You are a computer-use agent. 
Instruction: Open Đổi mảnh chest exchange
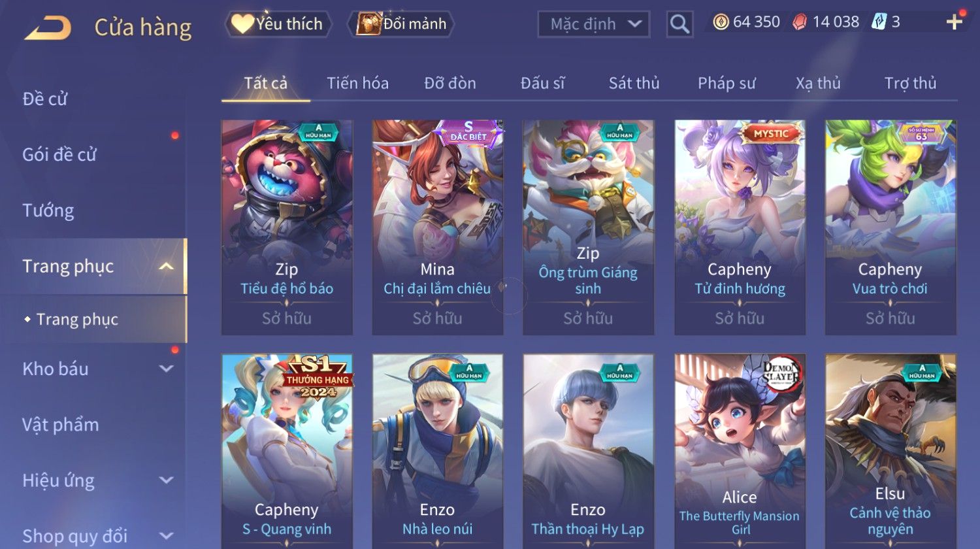click(x=401, y=24)
